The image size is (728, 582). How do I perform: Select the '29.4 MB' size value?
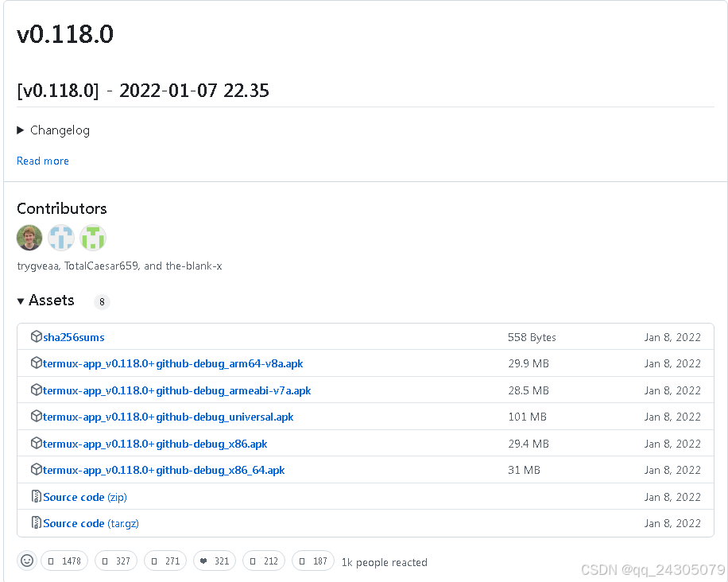(529, 444)
